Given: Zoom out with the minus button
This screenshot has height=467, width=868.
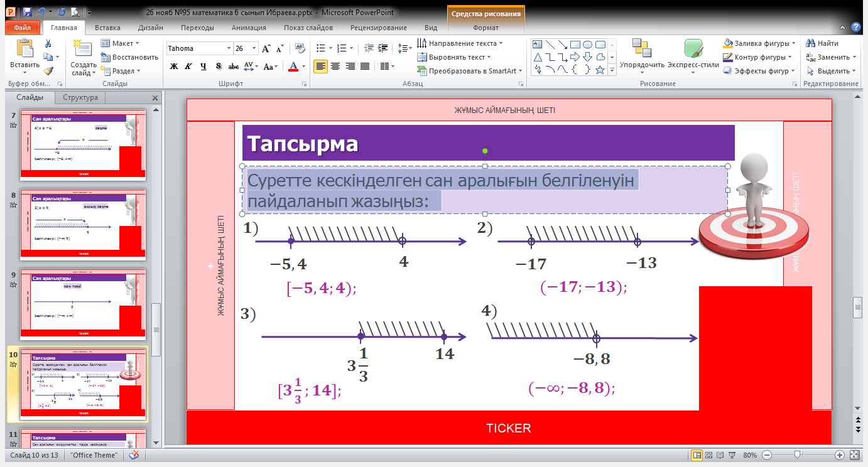Looking at the screenshot, I should click(x=766, y=454).
